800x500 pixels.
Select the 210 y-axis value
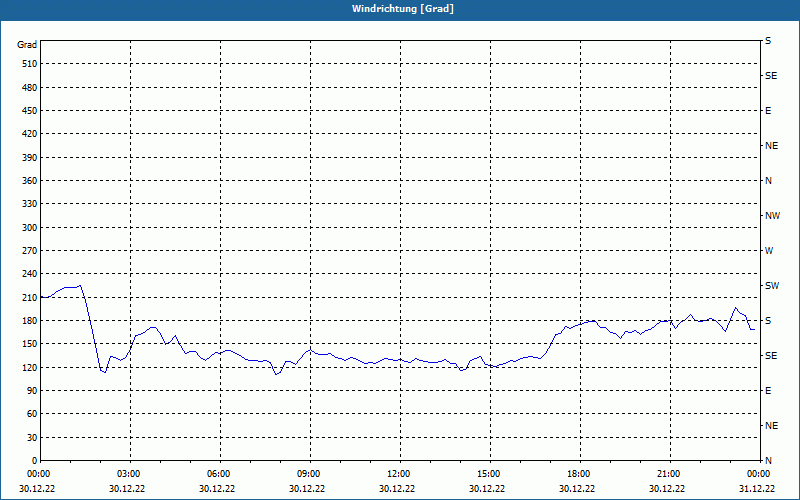click(x=30, y=297)
